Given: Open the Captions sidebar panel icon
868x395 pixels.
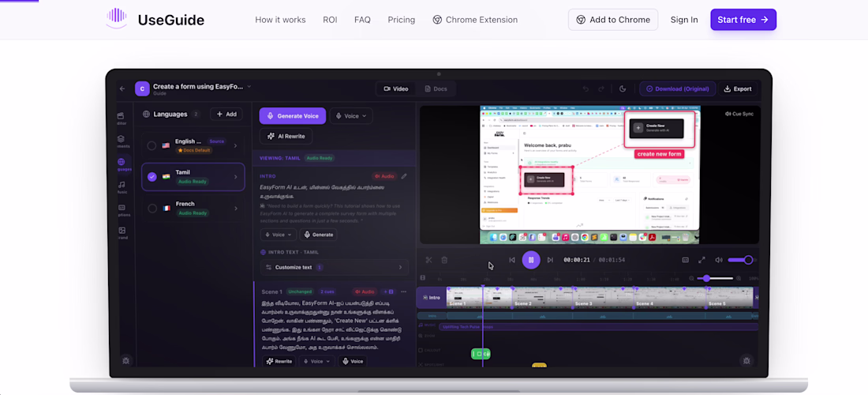Looking at the screenshot, I should (x=122, y=207).
